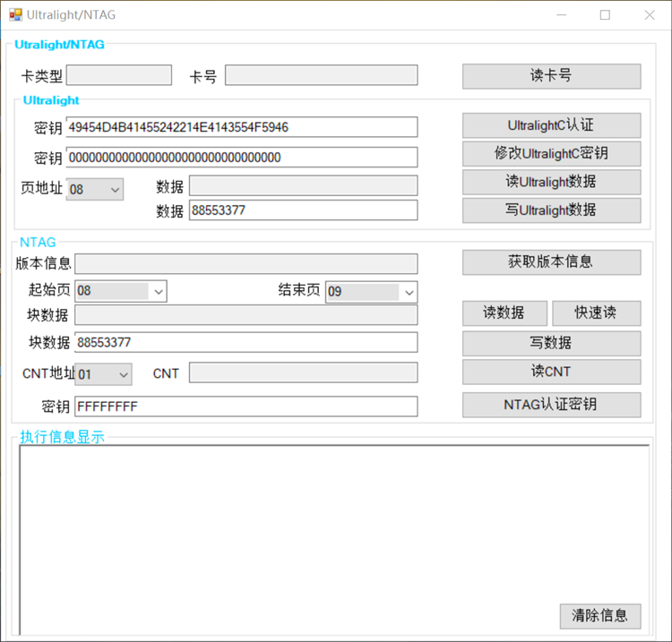This screenshot has width=672, height=642.
Task: Focus the NTAG 密钥 field containing FFFFFFFF
Action: [246, 407]
